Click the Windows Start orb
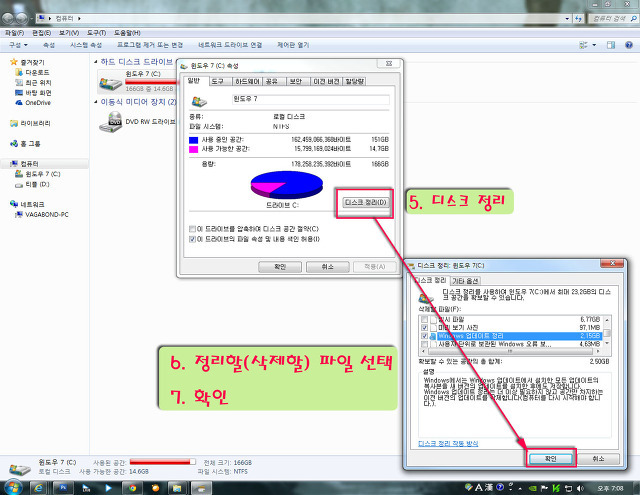Screen dimensions: 640x495 [13, 487]
